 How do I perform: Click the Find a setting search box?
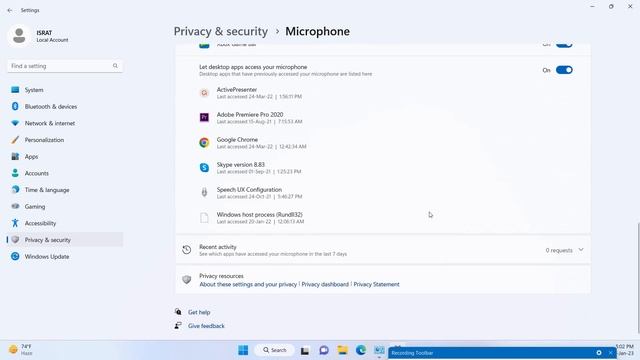[65, 66]
